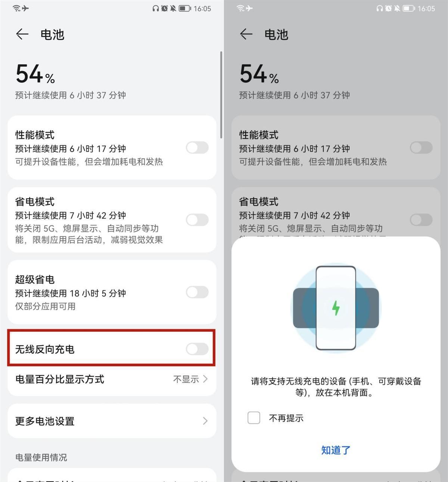This screenshot has width=448, height=482.
Task: Open the 更多电池设置 menu entry
Action: pos(45,421)
